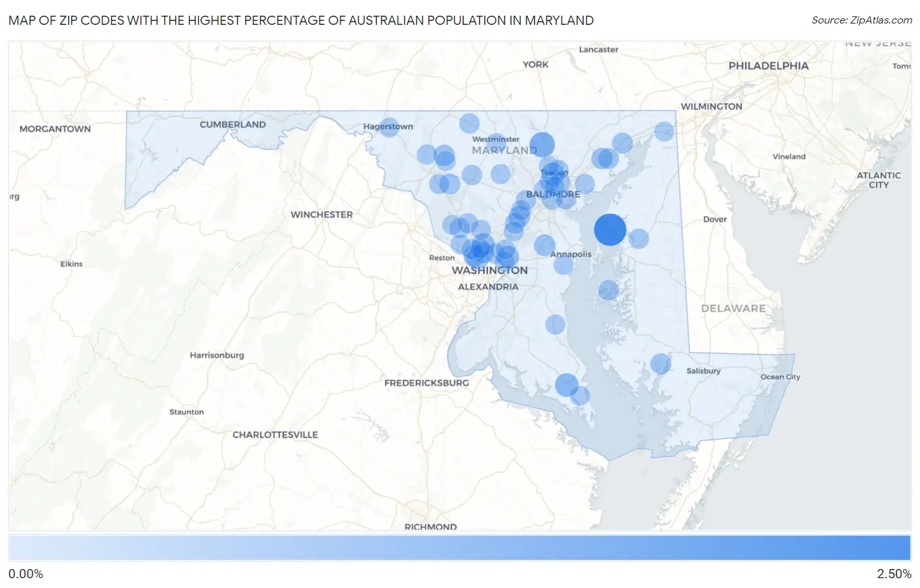Click the 2.50% legend maximum label
This screenshot has height=588, width=920.
894,574
